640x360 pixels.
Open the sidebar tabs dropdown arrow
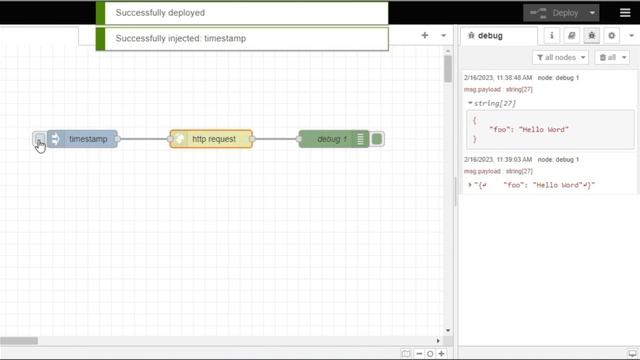(x=631, y=36)
